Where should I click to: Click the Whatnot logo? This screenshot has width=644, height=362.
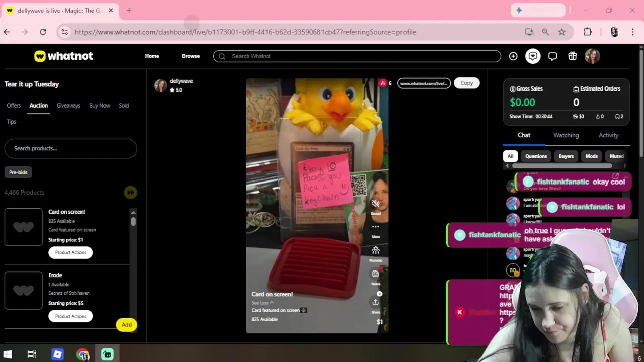(x=63, y=56)
